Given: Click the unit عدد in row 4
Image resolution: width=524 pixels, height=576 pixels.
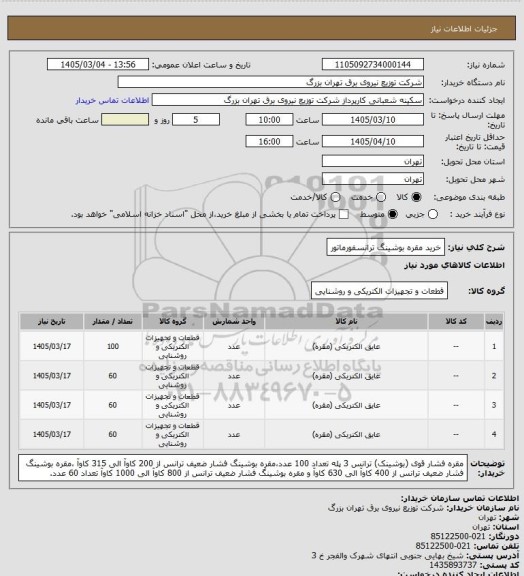Looking at the screenshot, I should (234, 434).
